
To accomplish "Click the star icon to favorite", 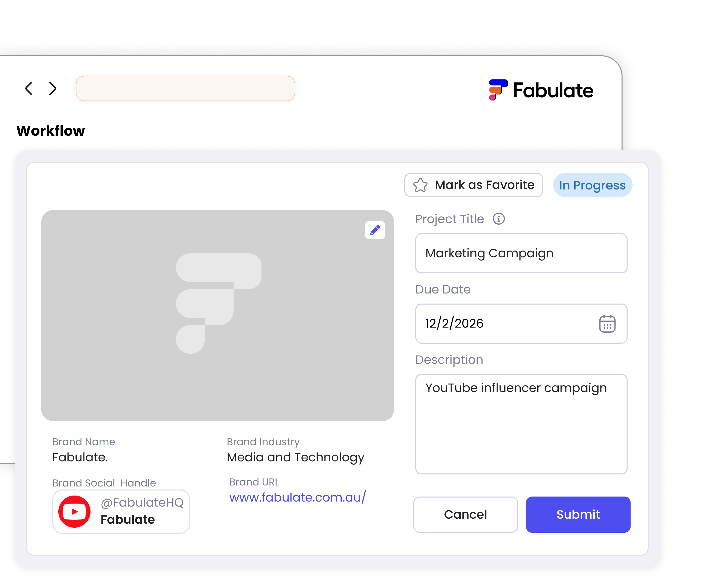I will pyautogui.click(x=420, y=185).
